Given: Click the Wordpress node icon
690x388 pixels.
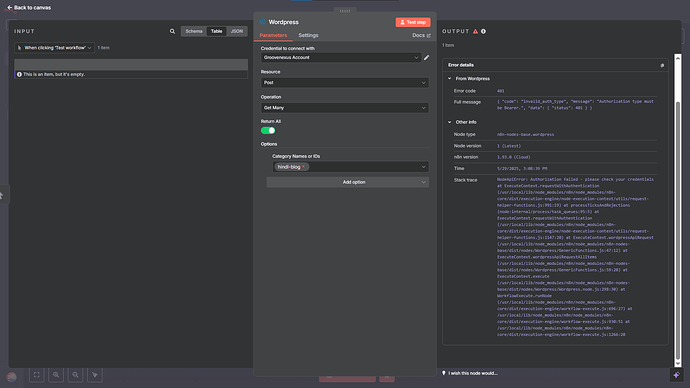Looking at the screenshot, I should [263, 22].
